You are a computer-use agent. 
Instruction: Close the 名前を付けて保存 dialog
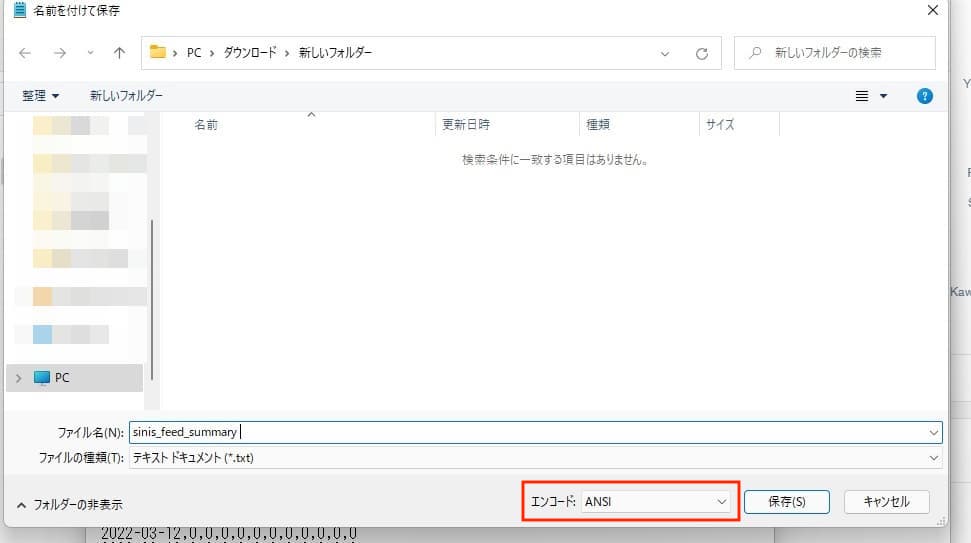933,10
